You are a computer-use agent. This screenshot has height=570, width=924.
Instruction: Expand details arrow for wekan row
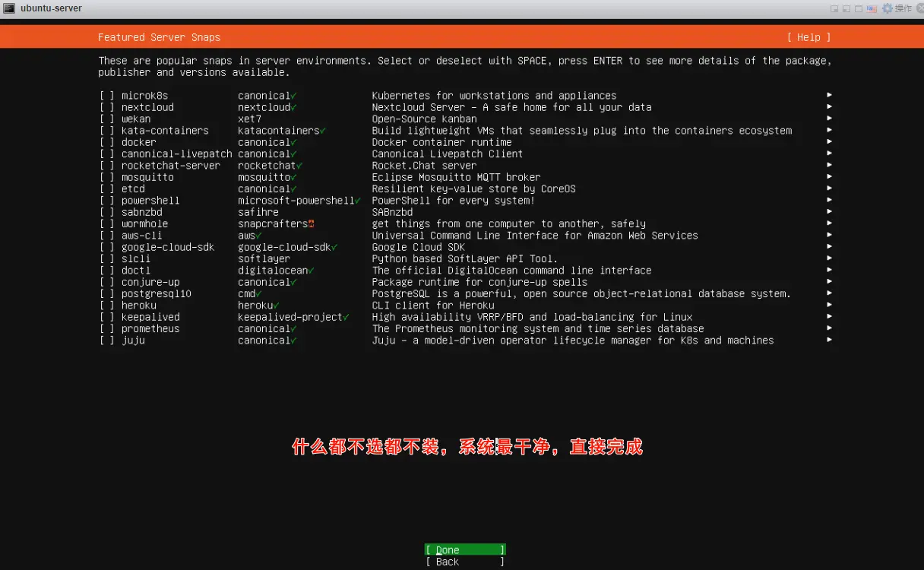tap(829, 119)
